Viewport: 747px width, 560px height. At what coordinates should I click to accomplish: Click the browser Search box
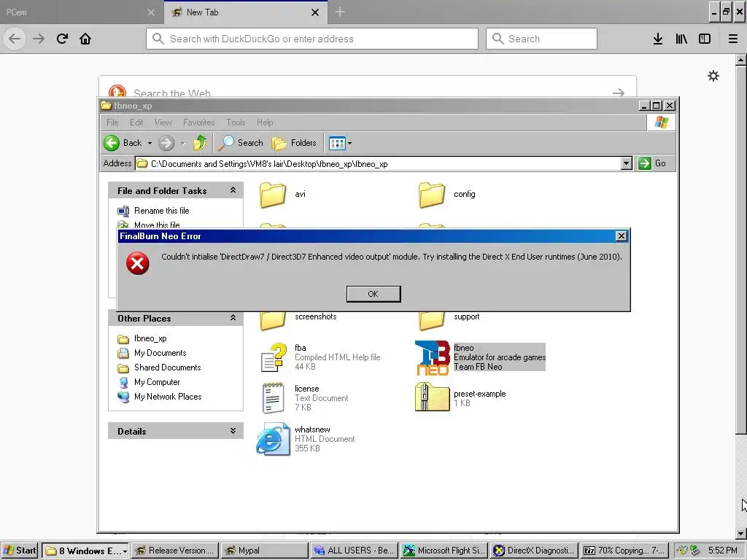point(542,39)
